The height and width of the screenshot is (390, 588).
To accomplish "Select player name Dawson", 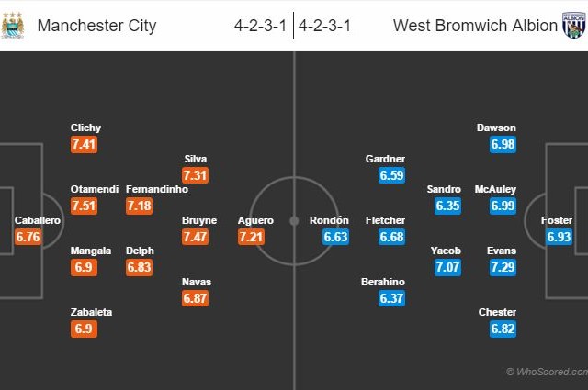I will click(497, 128).
